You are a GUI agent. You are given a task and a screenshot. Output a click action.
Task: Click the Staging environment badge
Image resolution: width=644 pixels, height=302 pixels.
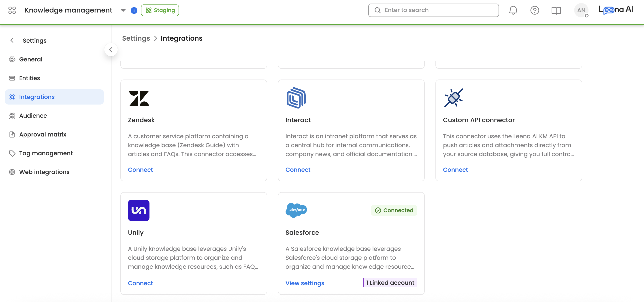point(160,10)
